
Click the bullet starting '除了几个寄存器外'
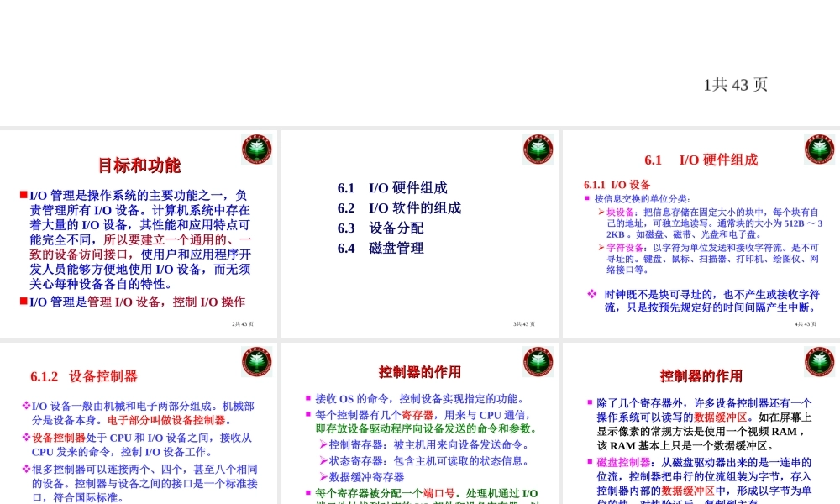tap(705, 424)
